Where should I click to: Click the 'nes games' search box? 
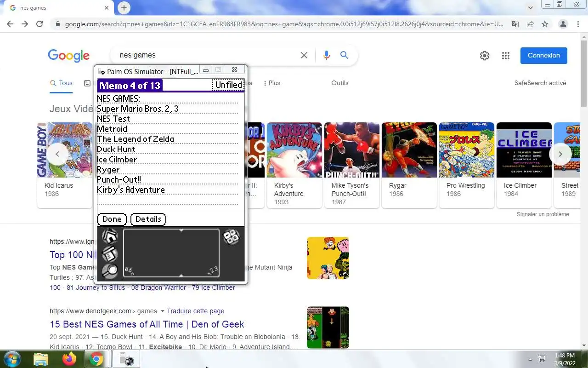(207, 55)
